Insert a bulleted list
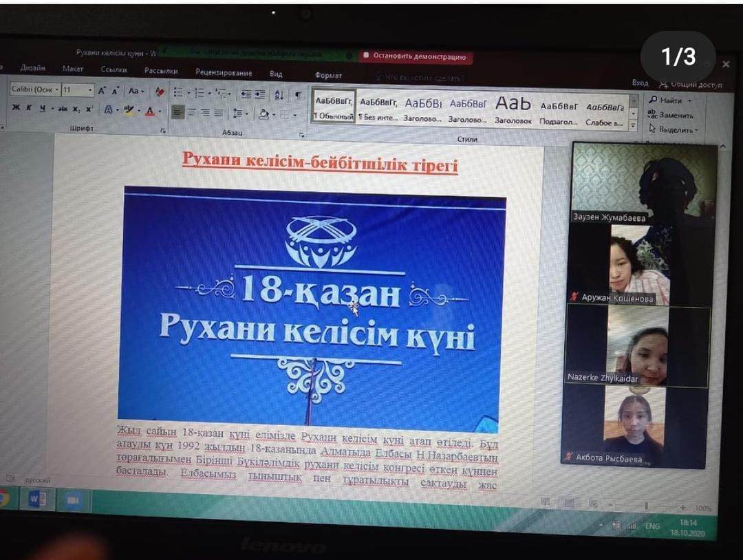This screenshot has width=743, height=560. pos(178,92)
